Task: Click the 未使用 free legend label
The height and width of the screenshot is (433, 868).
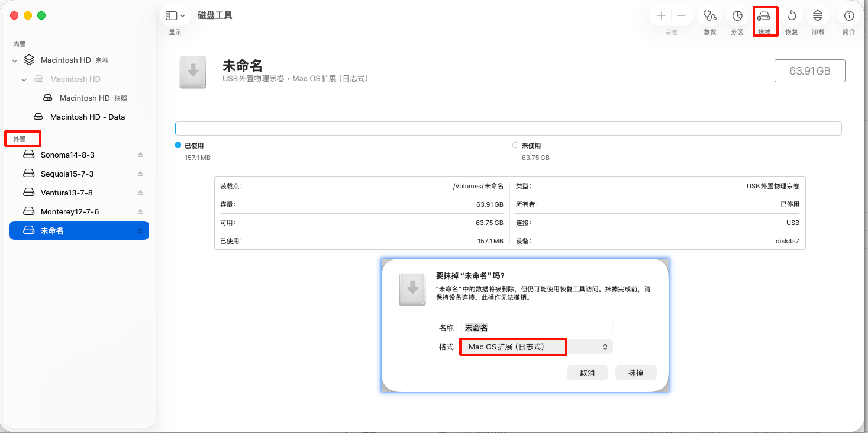Action: point(531,146)
